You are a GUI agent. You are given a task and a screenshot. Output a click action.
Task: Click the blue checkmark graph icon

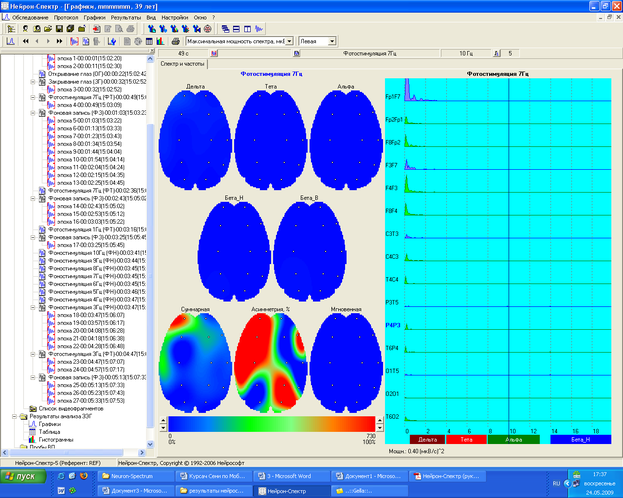112,41
